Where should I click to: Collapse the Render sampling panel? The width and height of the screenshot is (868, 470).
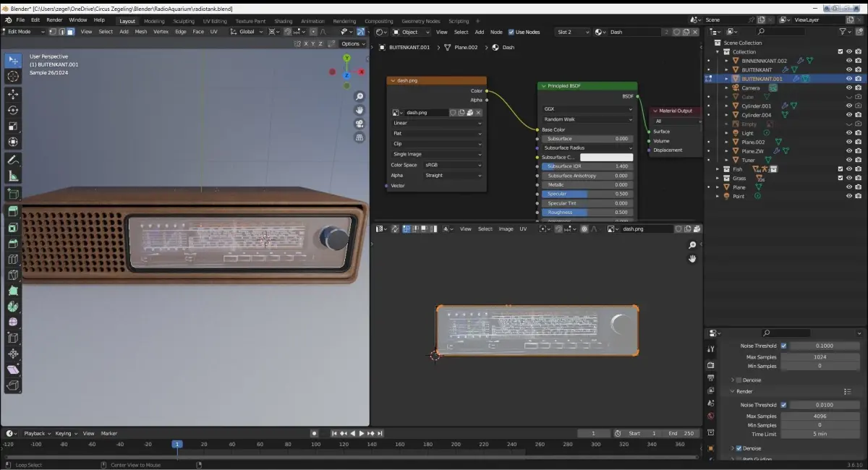(x=733, y=391)
